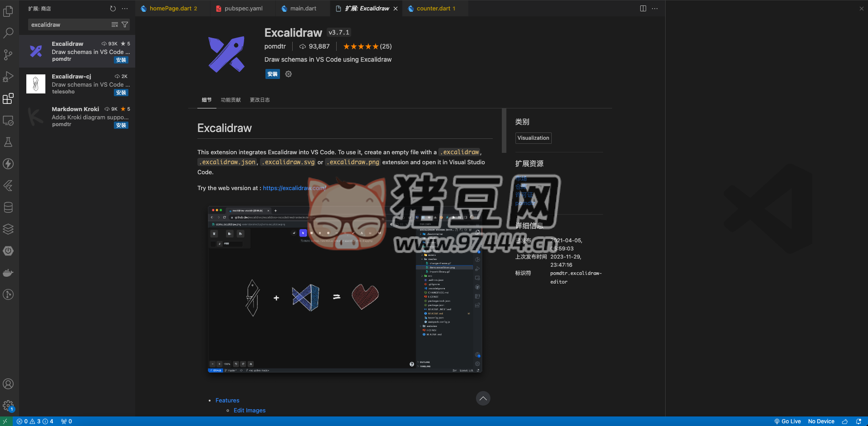Click the Excalidraw extension manage gear
This screenshot has height=426, width=868.
[289, 74]
